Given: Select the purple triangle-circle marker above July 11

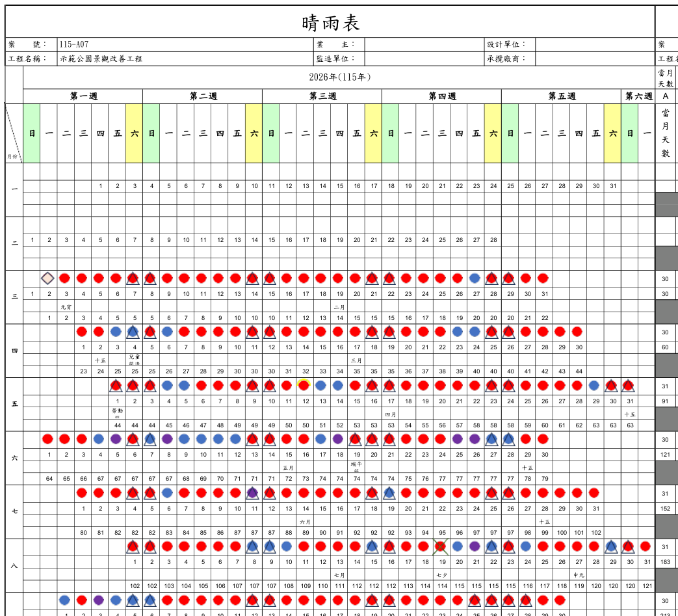Looking at the screenshot, I should click(252, 492).
